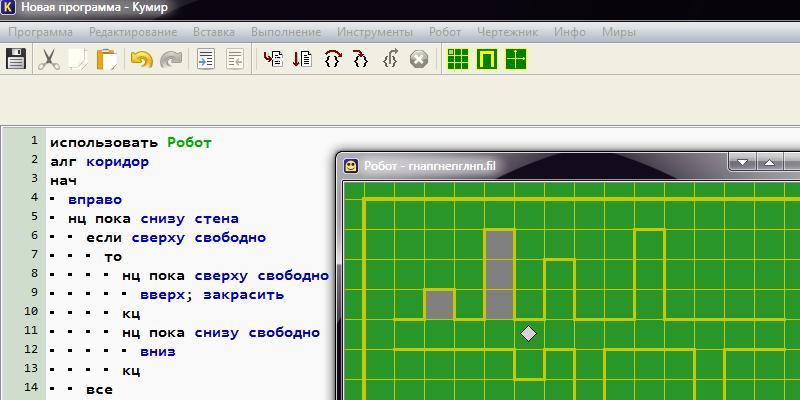This screenshot has height=400, width=800.
Task: Click the first red-arrow run icon
Action: 272,59
